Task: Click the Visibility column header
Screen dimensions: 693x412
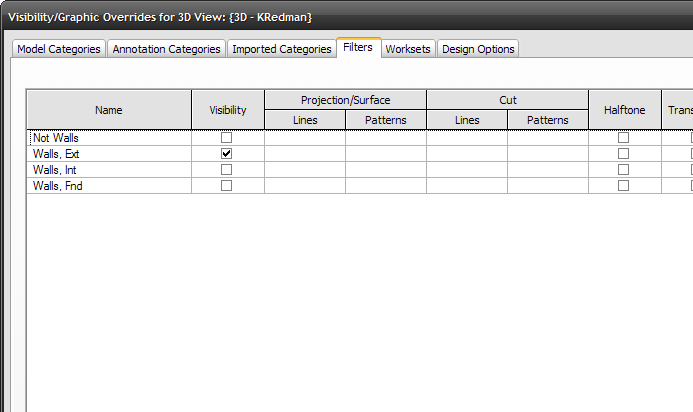Action: click(228, 110)
